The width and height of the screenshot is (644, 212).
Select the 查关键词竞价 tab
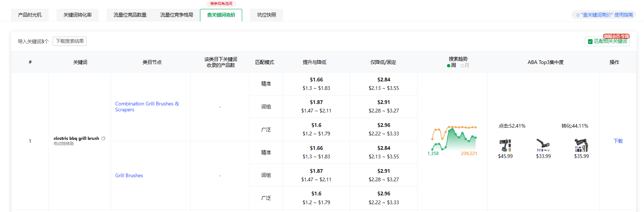pyautogui.click(x=221, y=15)
